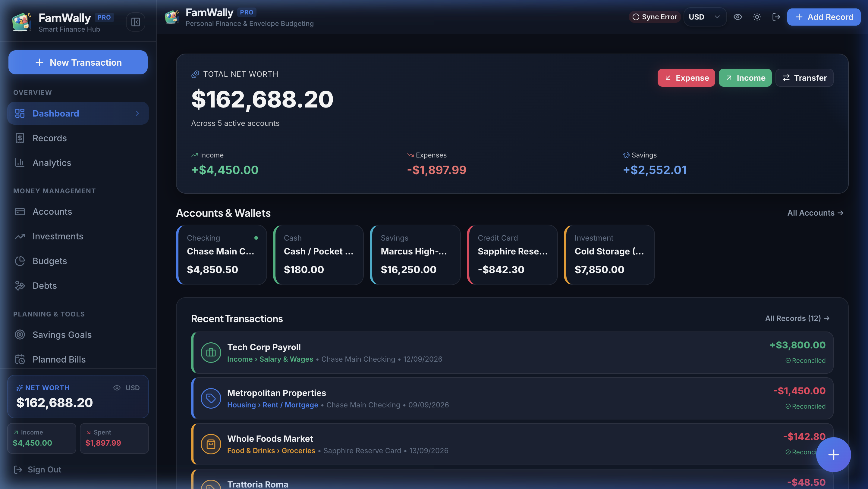Click the Investments trend icon
Viewport: 868px width, 489px height.
pyautogui.click(x=20, y=236)
